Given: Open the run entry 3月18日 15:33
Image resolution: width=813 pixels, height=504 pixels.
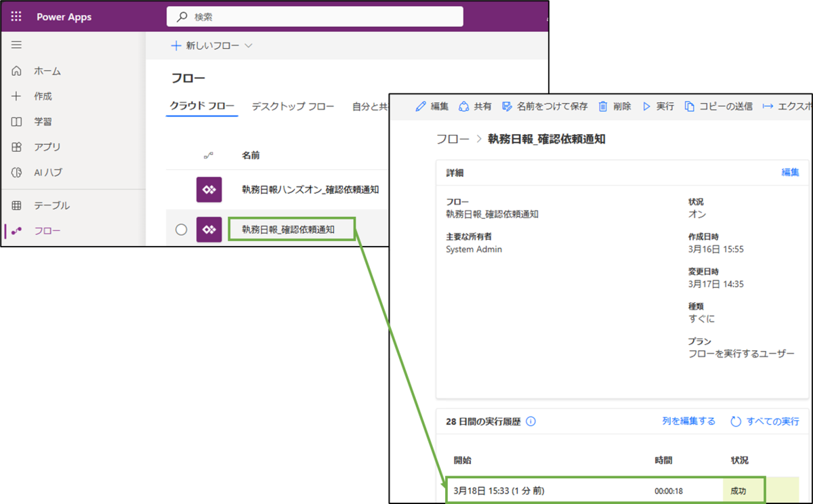Looking at the screenshot, I should pyautogui.click(x=499, y=490).
